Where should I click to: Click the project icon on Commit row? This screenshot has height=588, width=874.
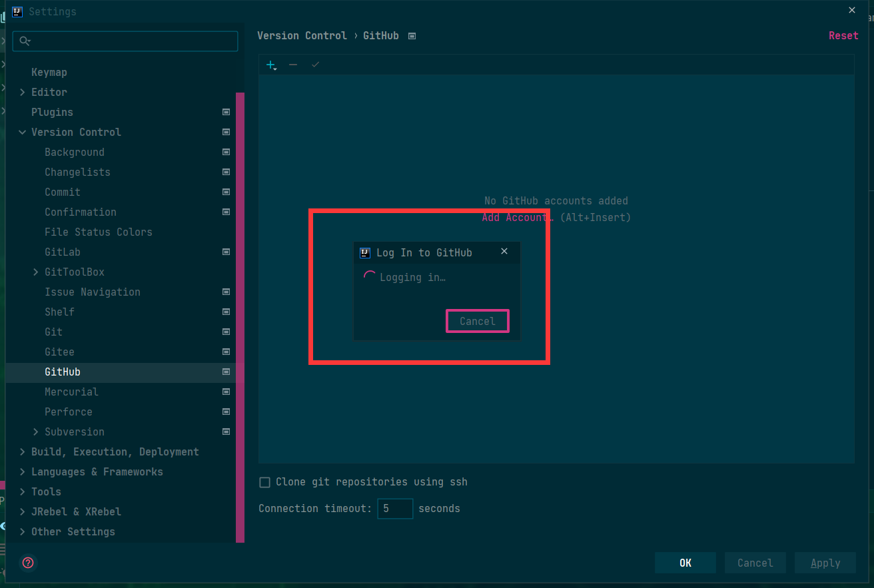coord(226,192)
